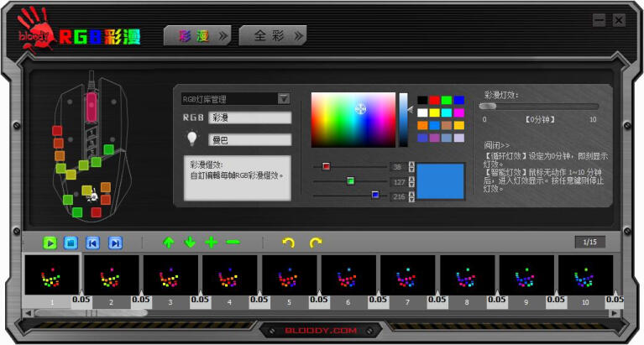
Task: Click the Bloody hand logo
Action: tap(35, 30)
